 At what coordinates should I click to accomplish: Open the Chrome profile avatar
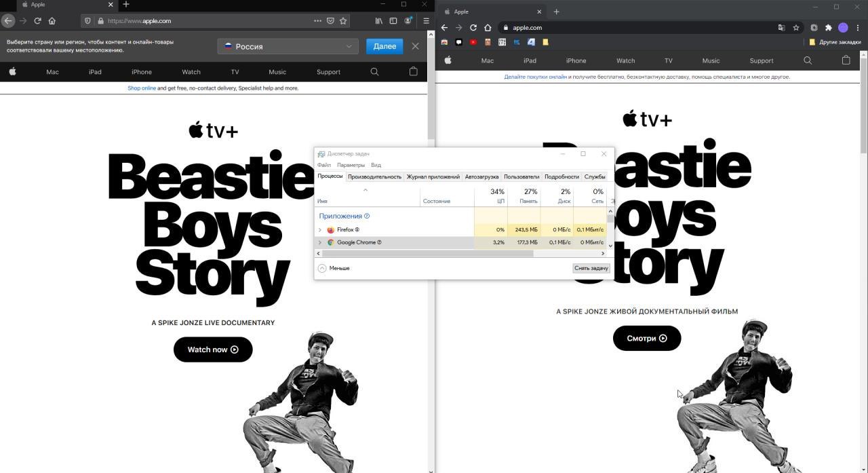click(x=843, y=28)
